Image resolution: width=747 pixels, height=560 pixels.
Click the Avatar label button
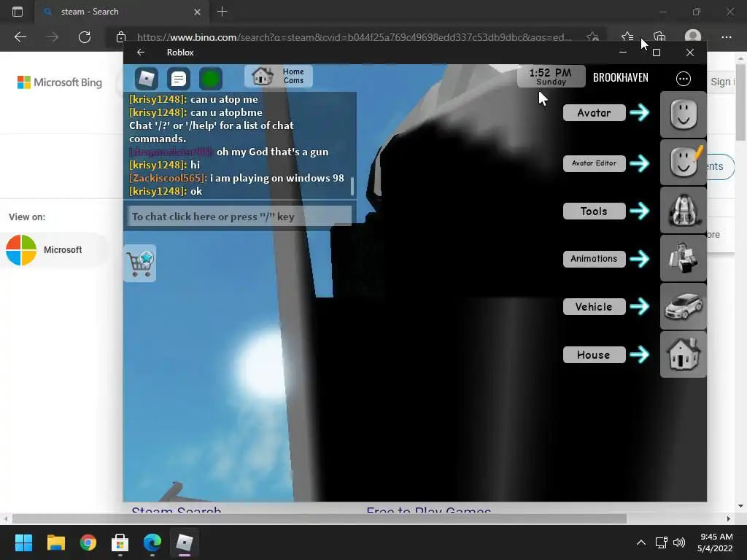pyautogui.click(x=594, y=113)
